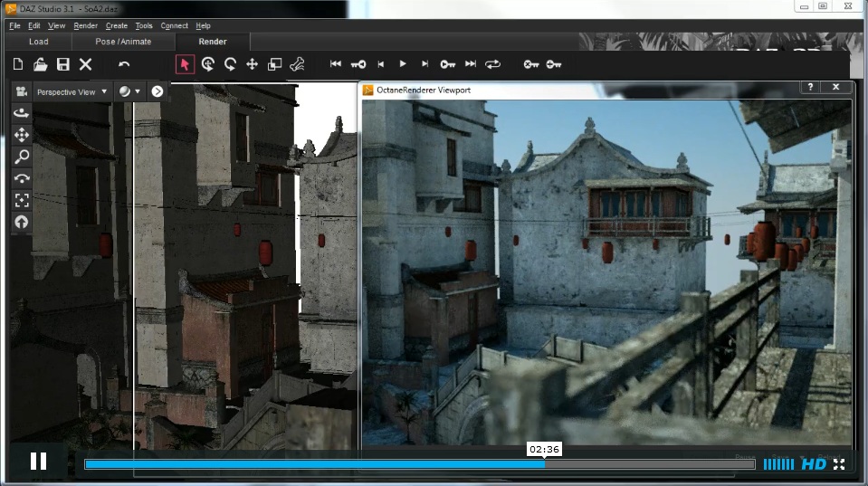Frame the selected object in view
868x486 pixels.
22,200
